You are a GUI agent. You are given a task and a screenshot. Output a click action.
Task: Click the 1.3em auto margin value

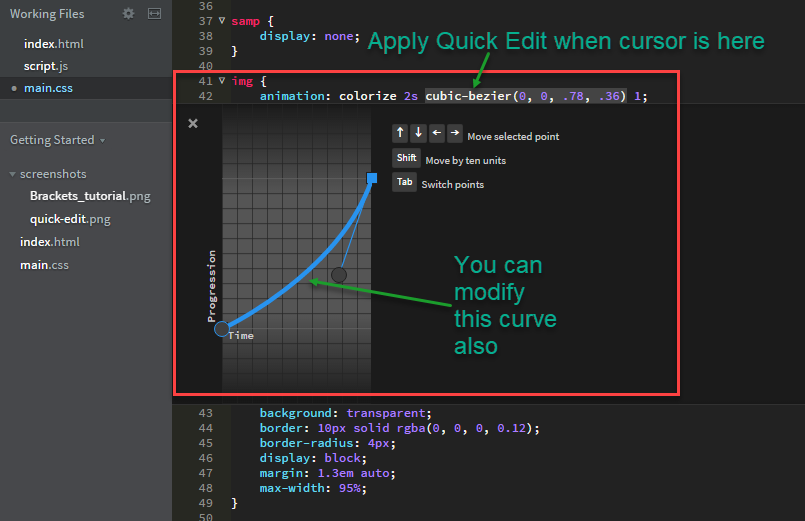tap(354, 473)
